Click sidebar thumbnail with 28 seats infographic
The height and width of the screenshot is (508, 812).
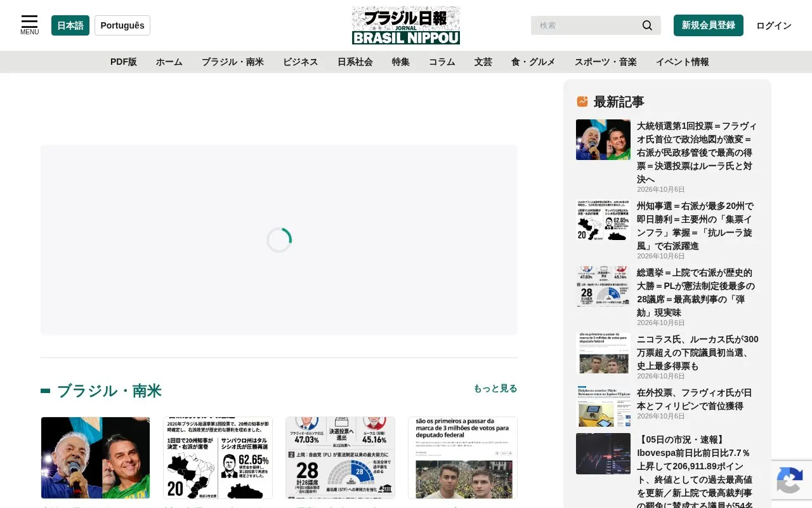pos(603,286)
